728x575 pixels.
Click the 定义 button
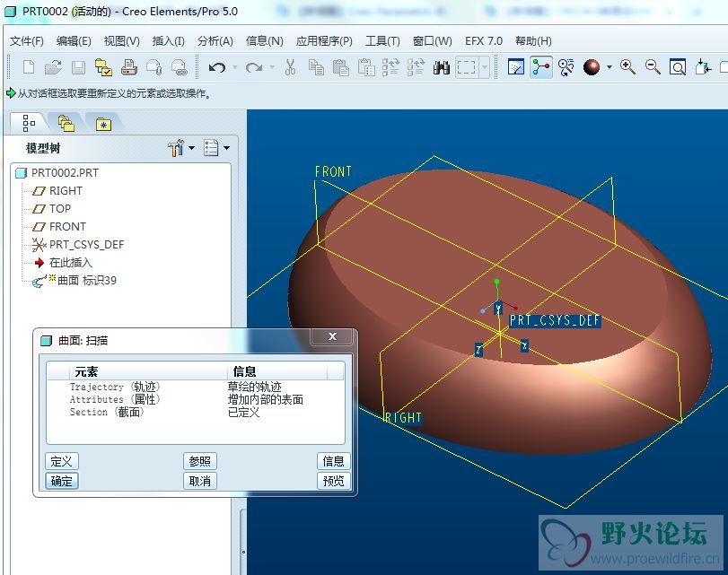62,461
